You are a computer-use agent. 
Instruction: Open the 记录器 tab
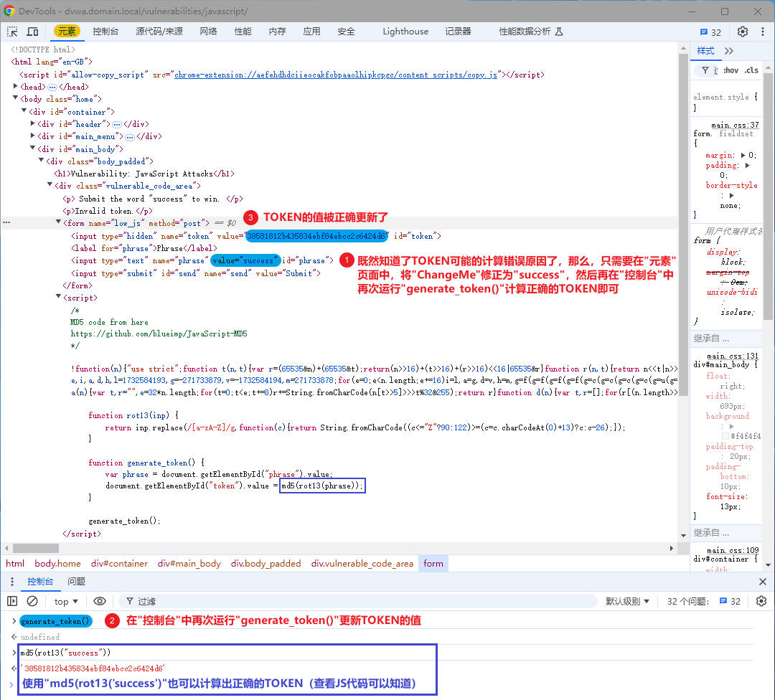(458, 32)
